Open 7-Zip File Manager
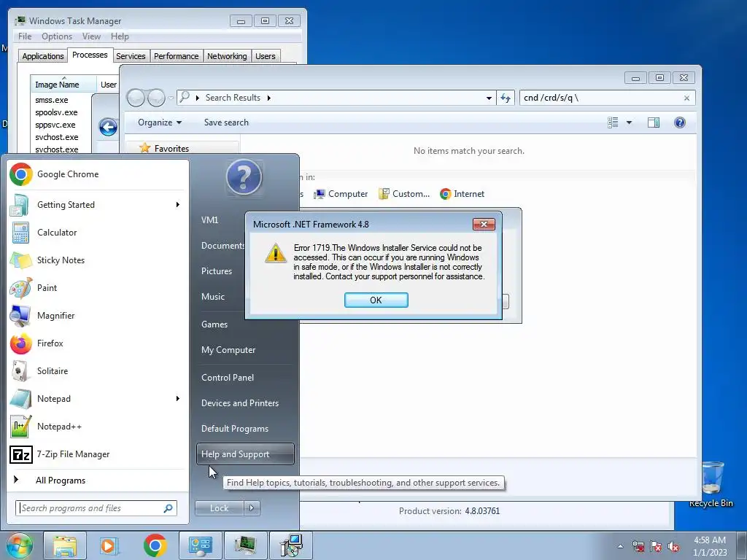The image size is (747, 560). (x=98, y=454)
